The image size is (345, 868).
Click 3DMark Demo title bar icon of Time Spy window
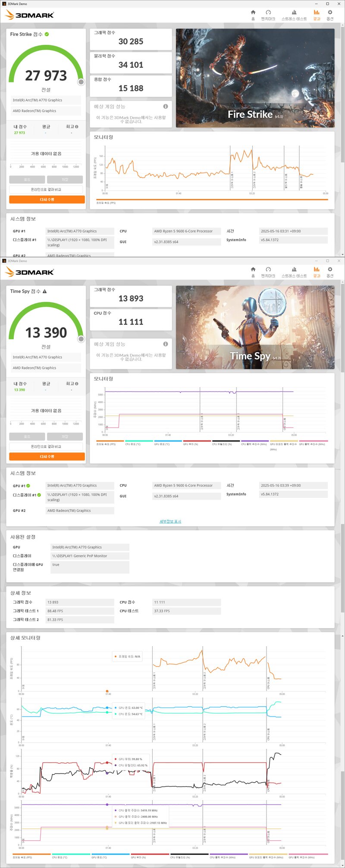[x=4, y=261]
